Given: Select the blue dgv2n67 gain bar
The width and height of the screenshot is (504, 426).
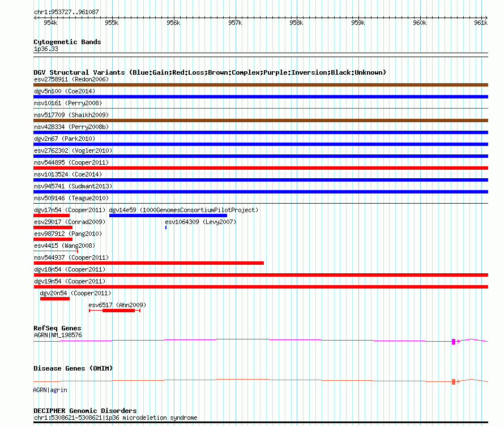Looking at the screenshot, I should coord(260,144).
